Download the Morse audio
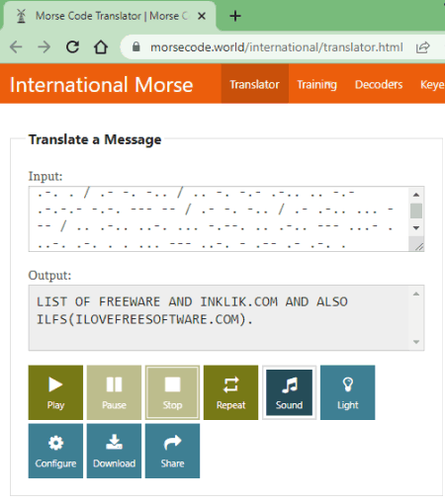This screenshot has height=504, width=445. point(114,451)
